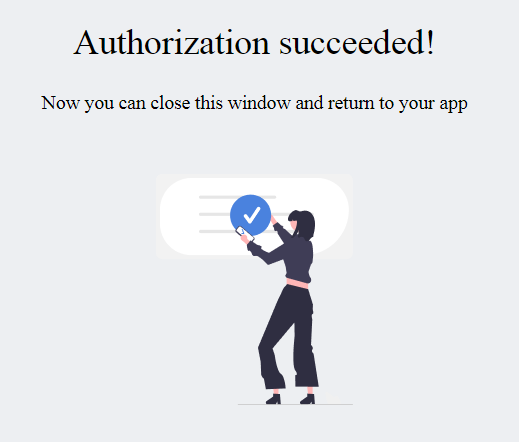Click the small phone in the woman's hand

tap(244, 234)
